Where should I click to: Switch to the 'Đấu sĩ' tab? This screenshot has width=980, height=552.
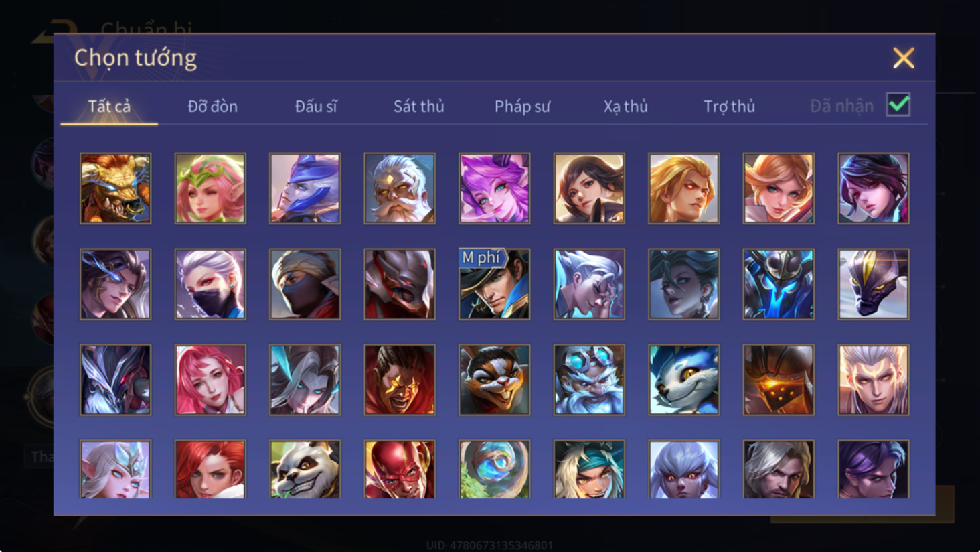pos(316,106)
